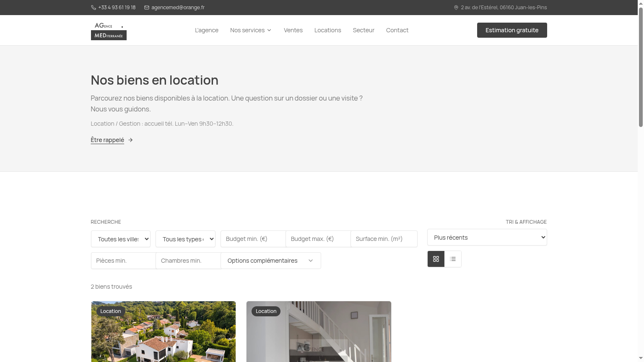Click the Nos biens en location heading
This screenshot has height=362, width=644.
point(155,80)
